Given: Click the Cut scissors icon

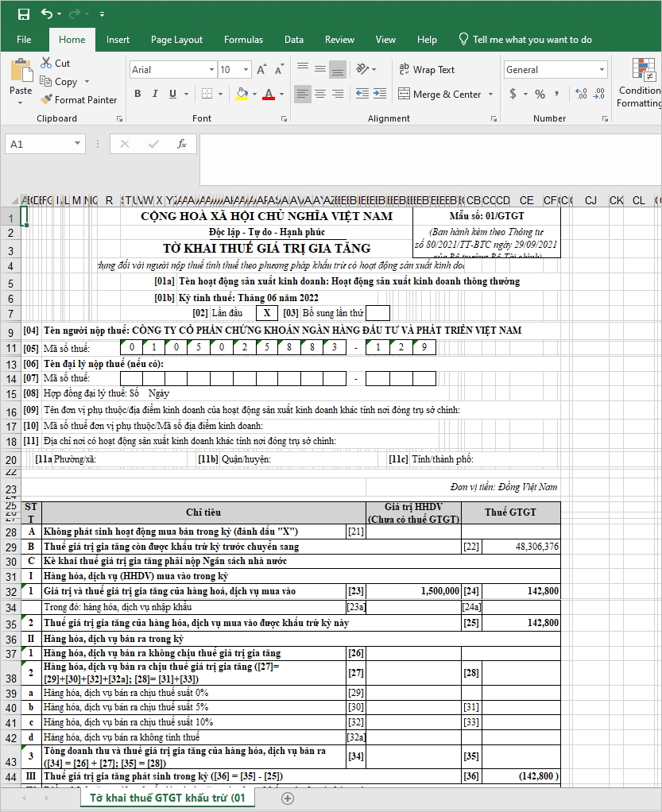Looking at the screenshot, I should [45, 63].
